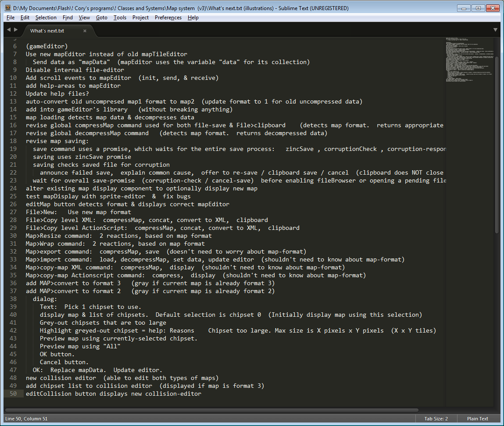The height and width of the screenshot is (426, 504).
Task: Click the next tab right arrow
Action: coord(16,30)
